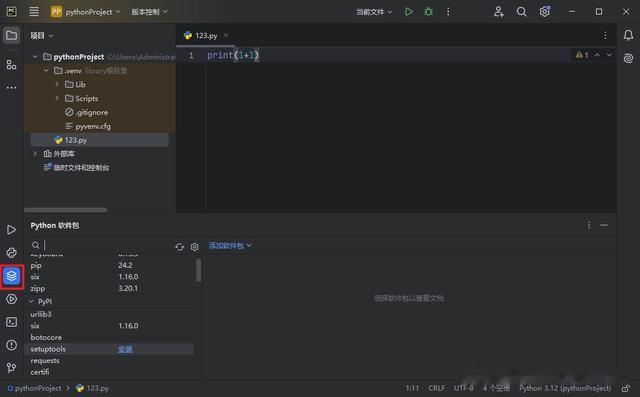Select 123.py in project tree

tap(100, 140)
